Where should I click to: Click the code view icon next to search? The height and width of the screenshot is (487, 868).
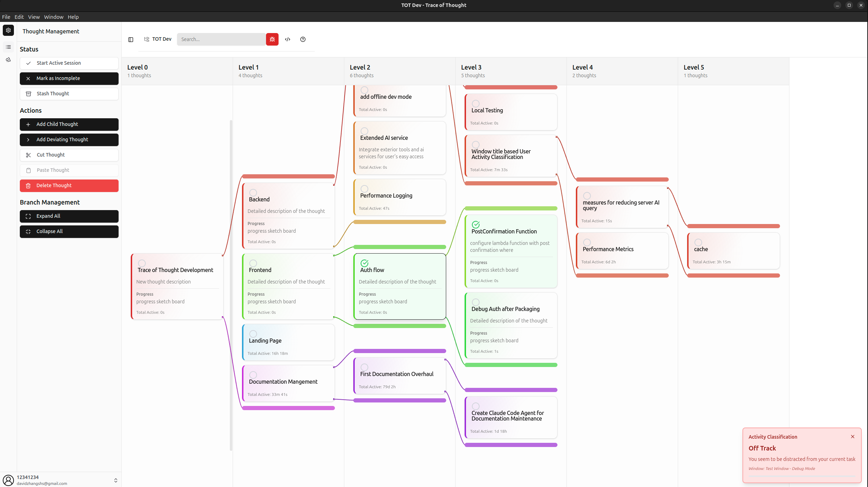288,39
